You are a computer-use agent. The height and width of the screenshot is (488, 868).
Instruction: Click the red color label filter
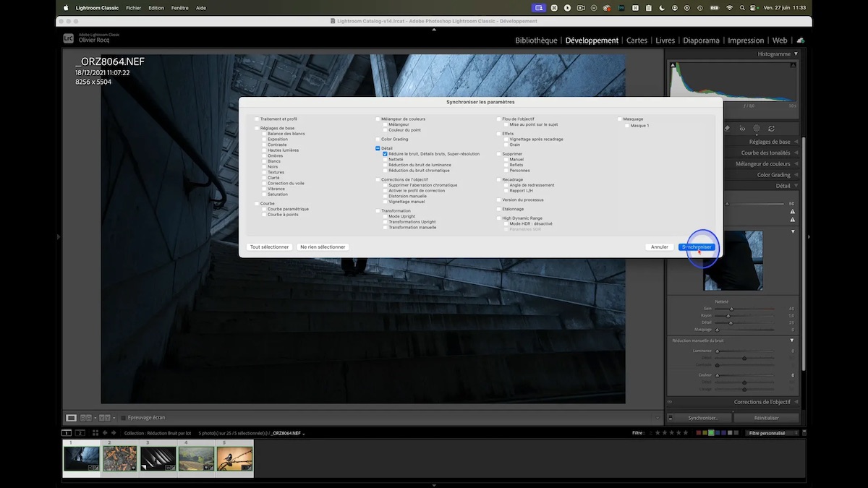tap(699, 433)
